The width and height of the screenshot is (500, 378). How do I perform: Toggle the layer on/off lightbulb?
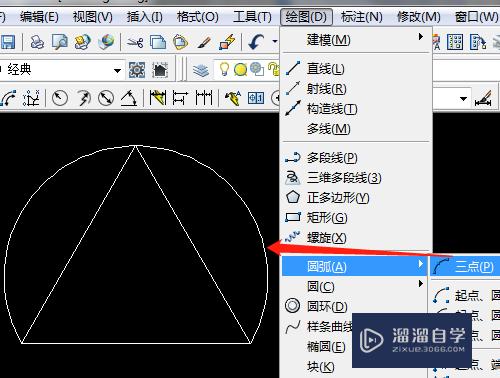[224, 69]
